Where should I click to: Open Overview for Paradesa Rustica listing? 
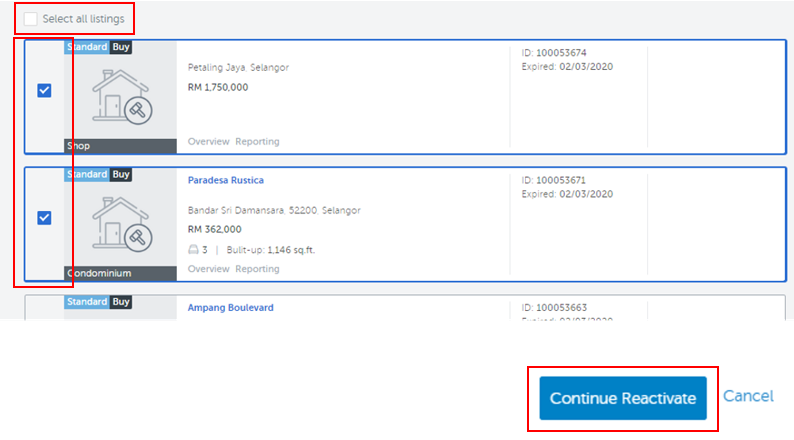209,269
